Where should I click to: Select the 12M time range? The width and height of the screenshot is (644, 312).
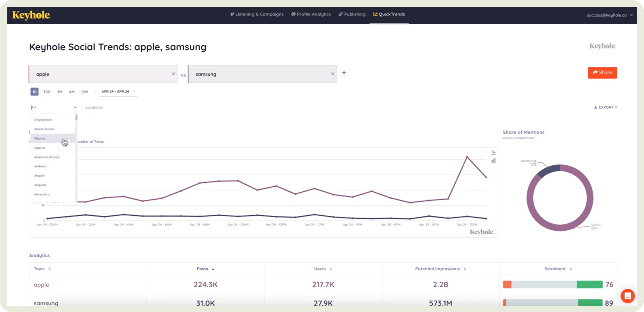click(84, 92)
